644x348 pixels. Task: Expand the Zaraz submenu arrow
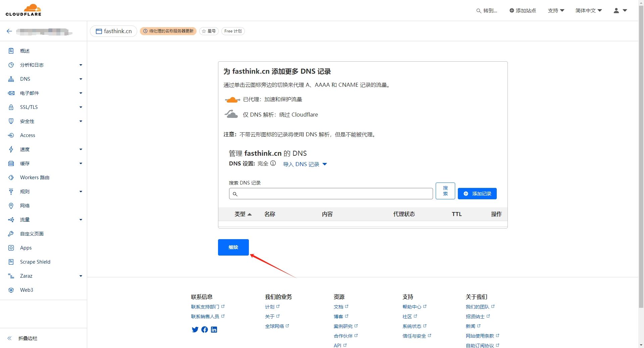(81, 276)
